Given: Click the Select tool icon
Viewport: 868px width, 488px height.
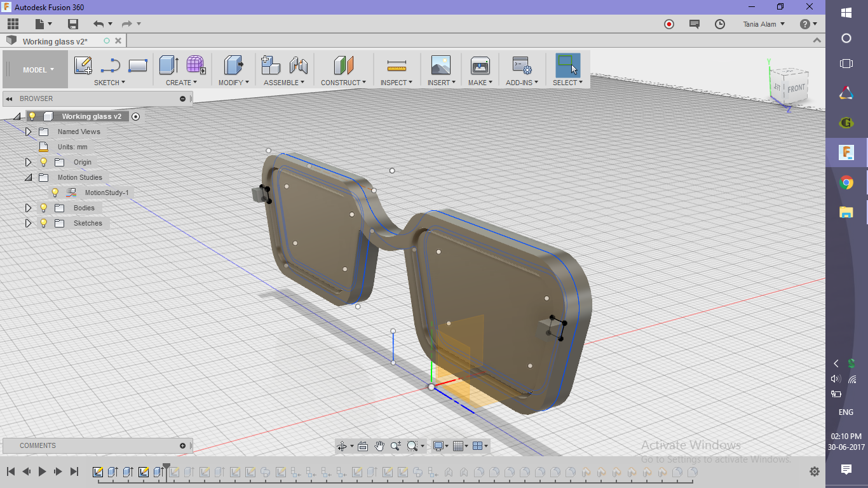Looking at the screenshot, I should [x=567, y=65].
